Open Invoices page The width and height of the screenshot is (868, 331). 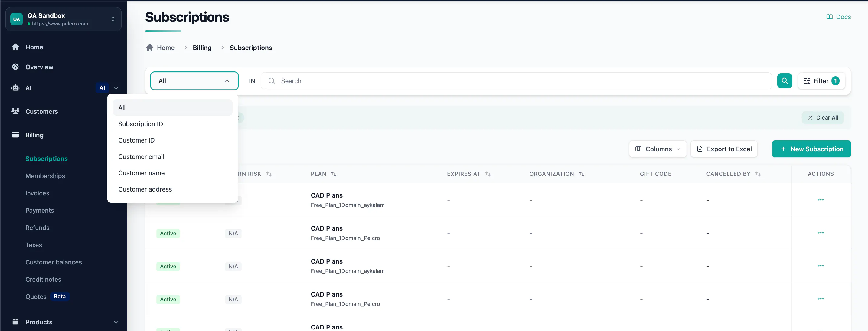click(38, 193)
